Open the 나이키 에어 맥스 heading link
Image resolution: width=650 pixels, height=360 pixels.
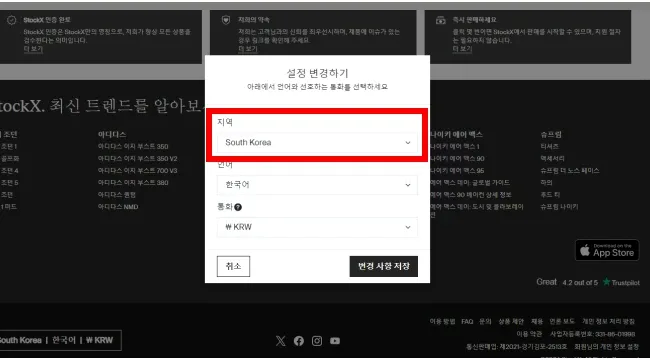(x=456, y=134)
